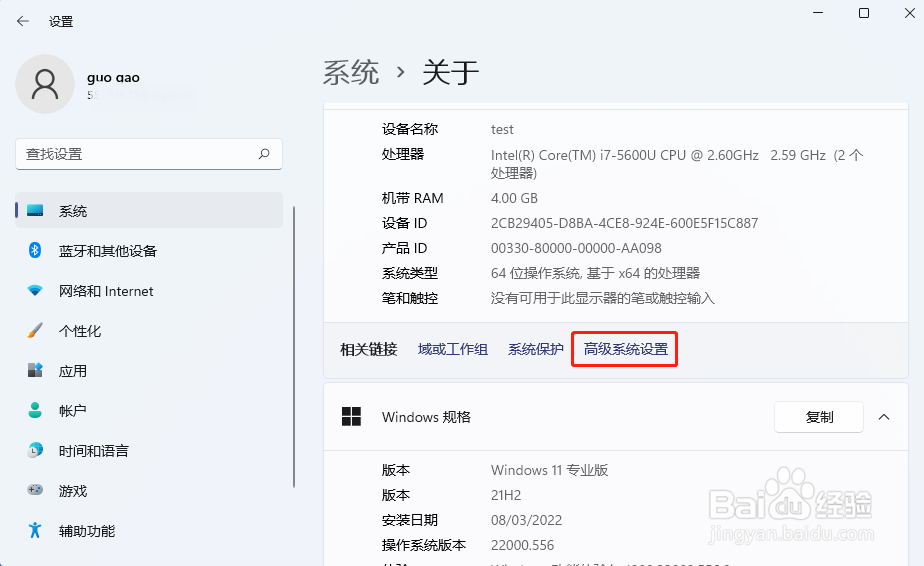924x566 pixels.
Task: Select 系统 in the sidebar
Action: click(x=149, y=210)
